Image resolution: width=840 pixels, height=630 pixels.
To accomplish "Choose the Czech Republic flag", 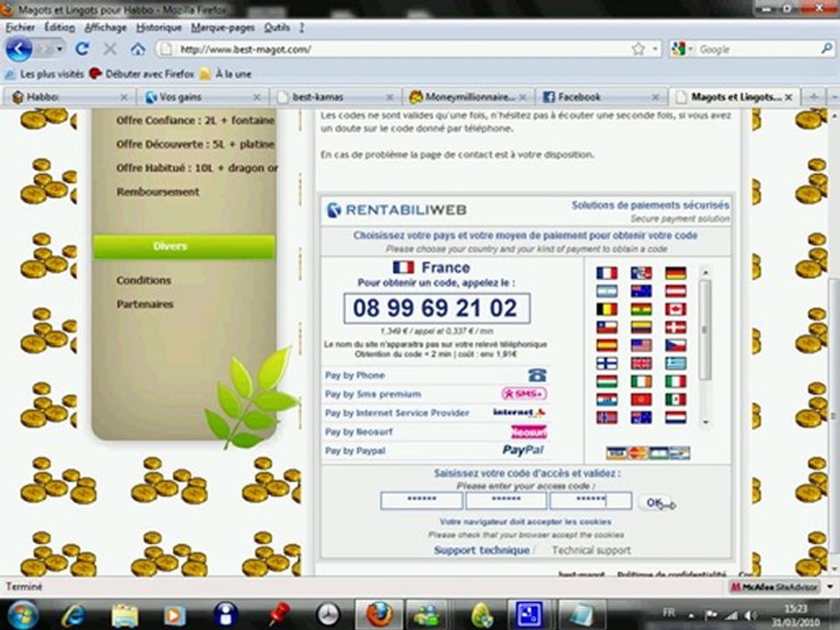I will [x=675, y=346].
